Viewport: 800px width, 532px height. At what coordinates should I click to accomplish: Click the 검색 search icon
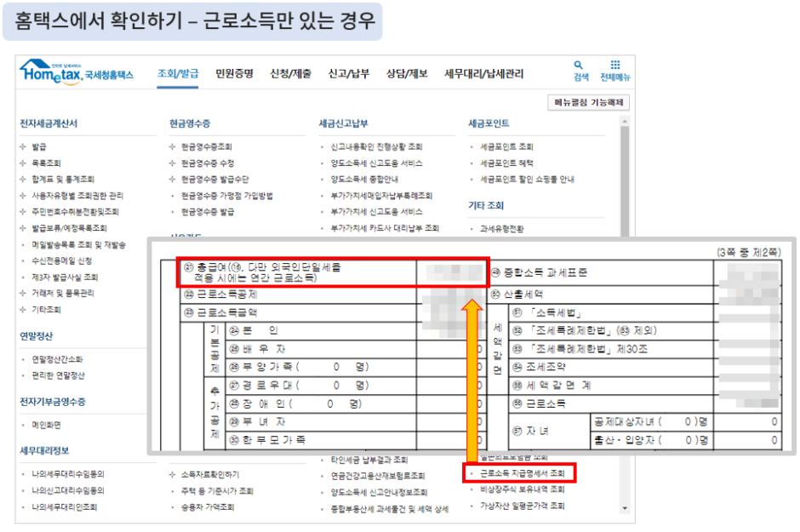tap(579, 66)
